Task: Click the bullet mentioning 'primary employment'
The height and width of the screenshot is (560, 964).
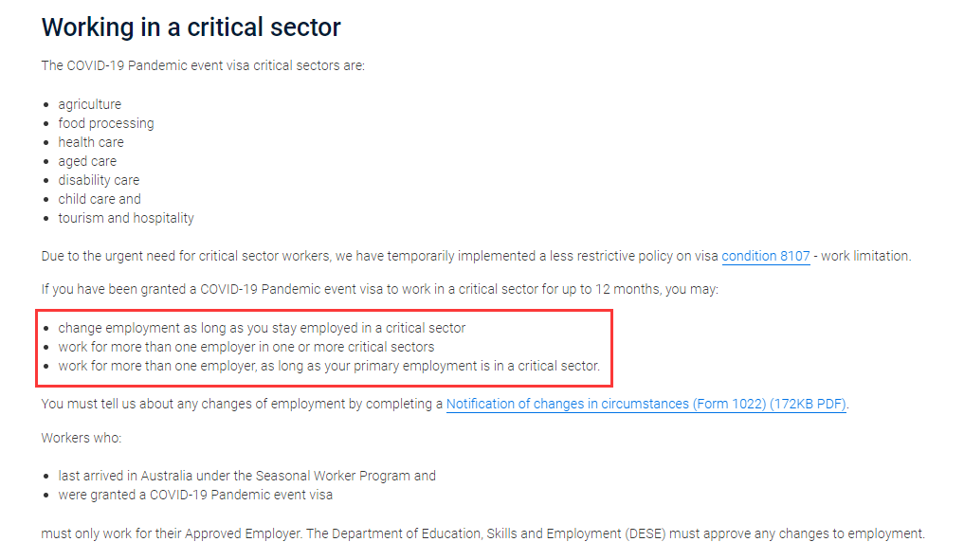Action: 329,366
